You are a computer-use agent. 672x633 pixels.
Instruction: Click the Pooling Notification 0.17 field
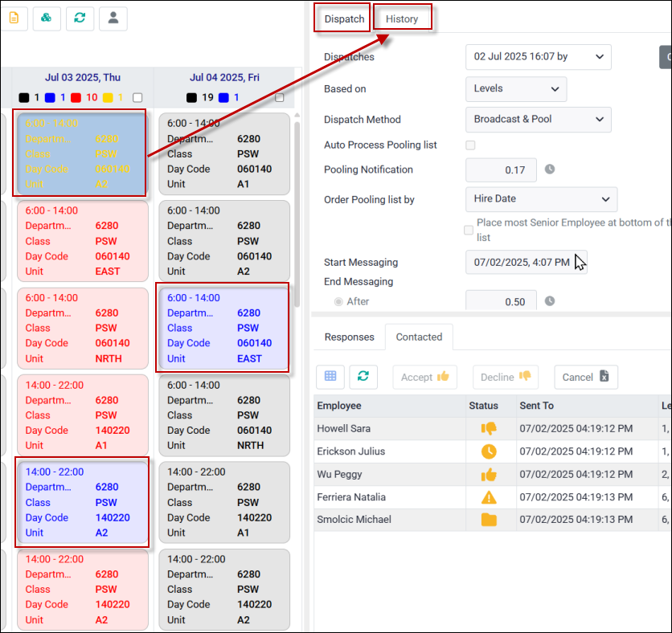pos(501,170)
